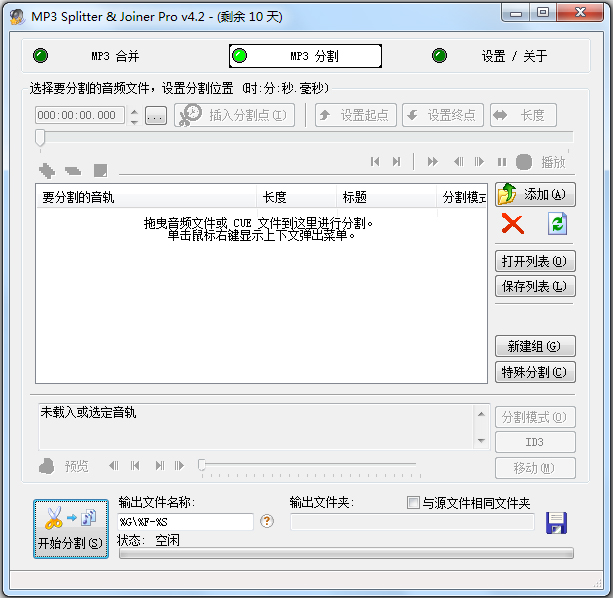Click the 设置起点 button
This screenshot has height=598, width=613.
[x=356, y=115]
